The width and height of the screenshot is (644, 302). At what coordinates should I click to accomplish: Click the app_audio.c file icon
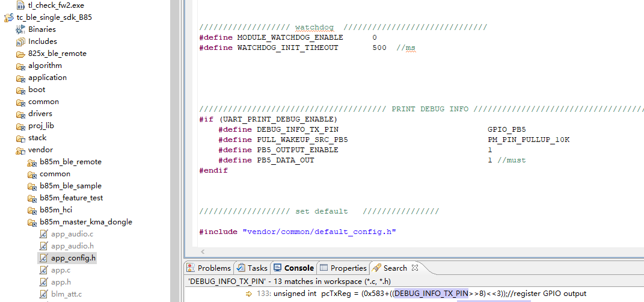coord(43,234)
